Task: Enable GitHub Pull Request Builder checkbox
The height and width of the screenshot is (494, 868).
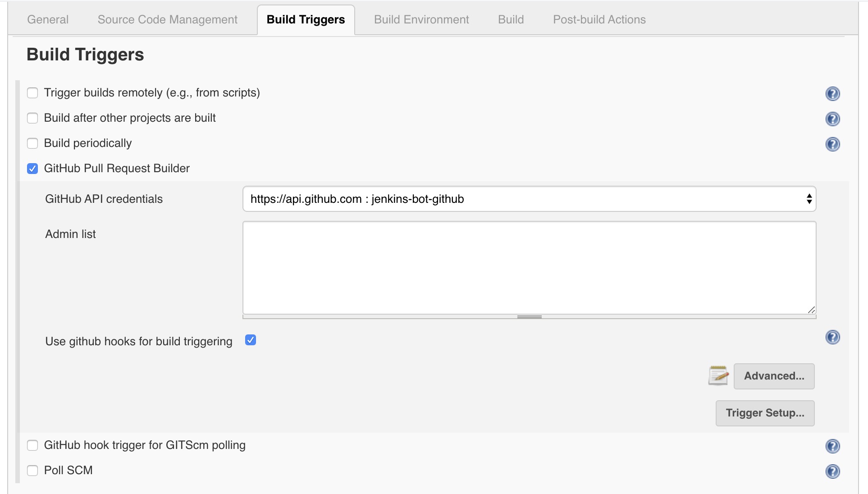Action: [33, 169]
